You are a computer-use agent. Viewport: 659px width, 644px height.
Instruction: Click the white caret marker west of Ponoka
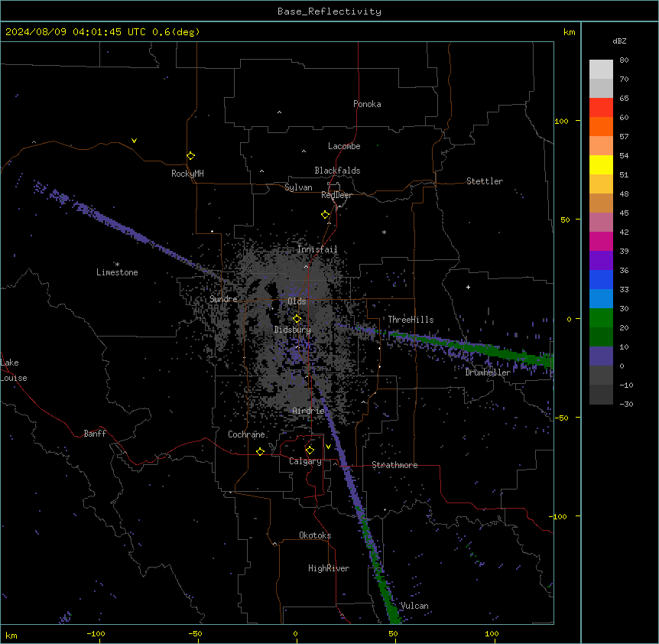pos(279,112)
